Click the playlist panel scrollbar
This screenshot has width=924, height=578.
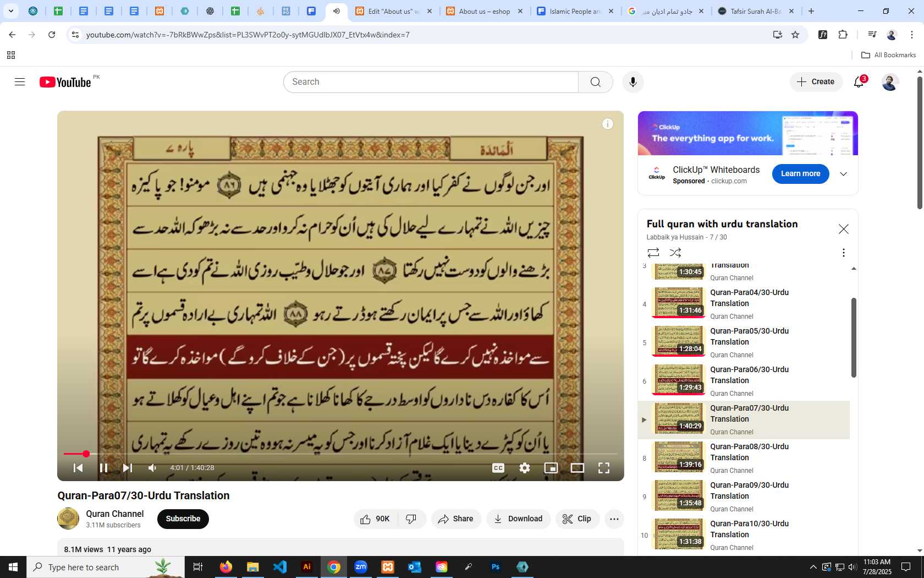click(854, 337)
